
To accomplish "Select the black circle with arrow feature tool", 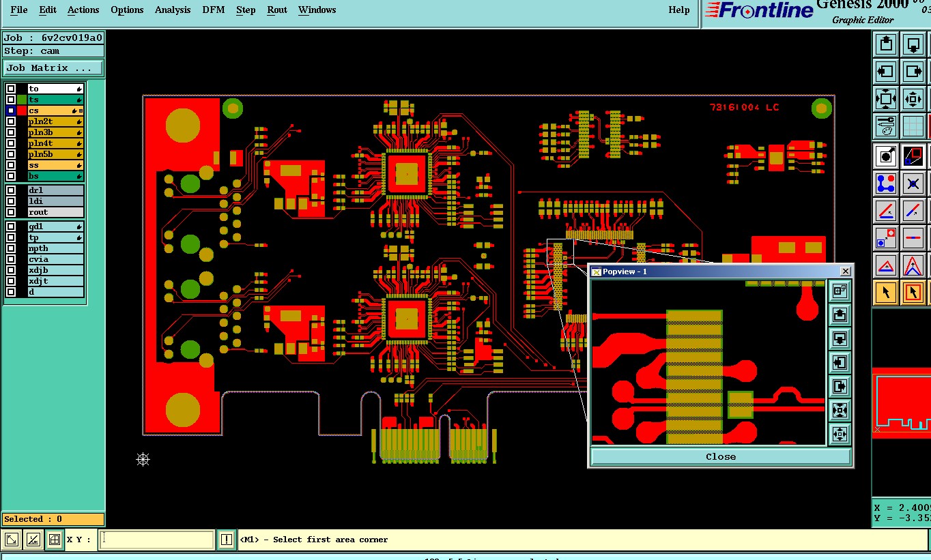I will 886,156.
